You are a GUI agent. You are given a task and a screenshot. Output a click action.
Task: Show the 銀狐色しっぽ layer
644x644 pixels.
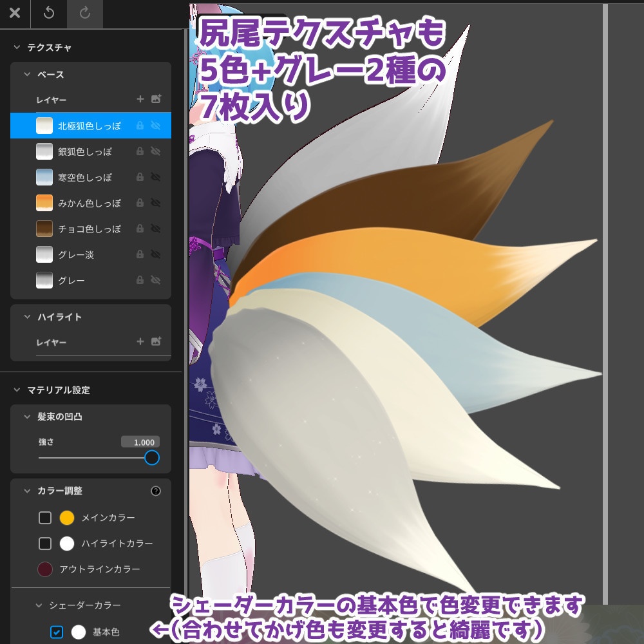pyautogui.click(x=155, y=151)
